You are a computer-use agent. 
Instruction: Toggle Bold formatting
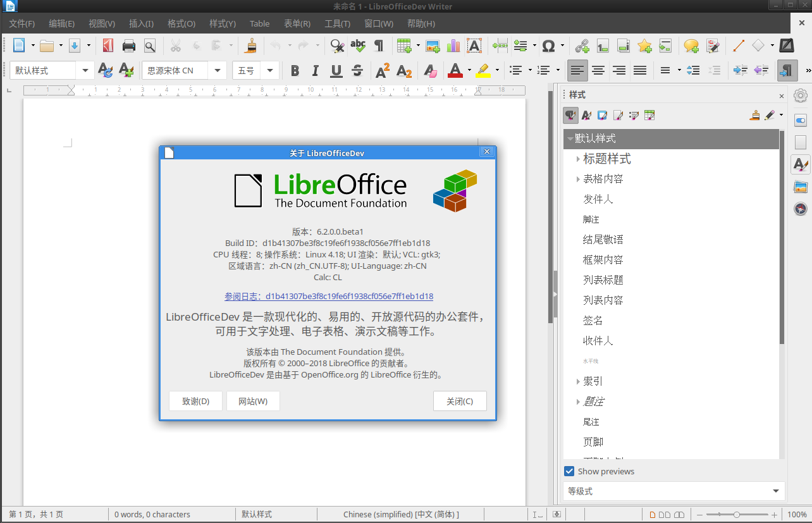[295, 70]
